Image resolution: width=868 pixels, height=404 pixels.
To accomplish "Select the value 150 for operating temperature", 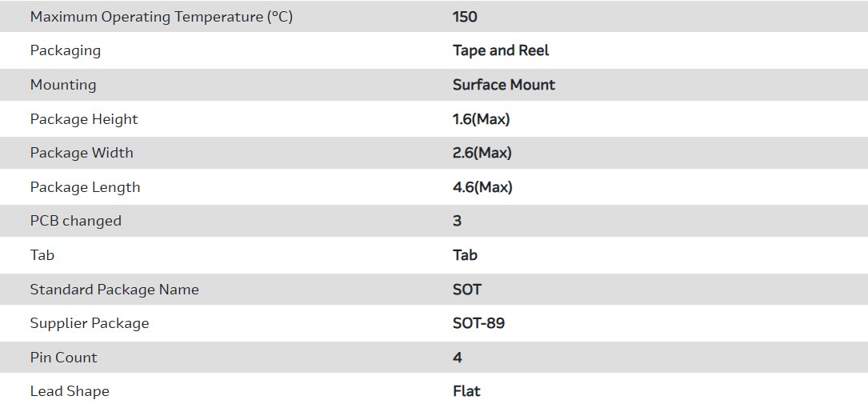I will [x=465, y=17].
